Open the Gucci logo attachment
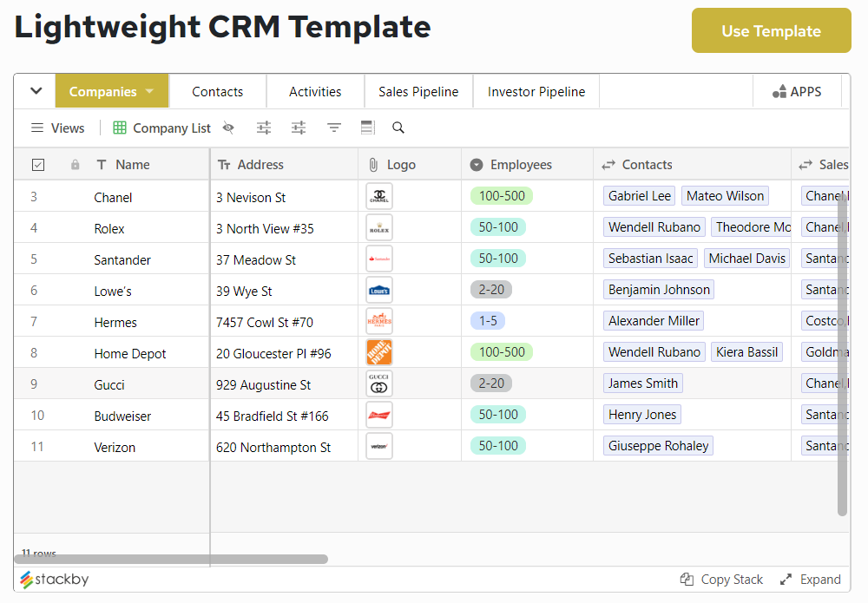The image size is (868, 603). point(379,384)
